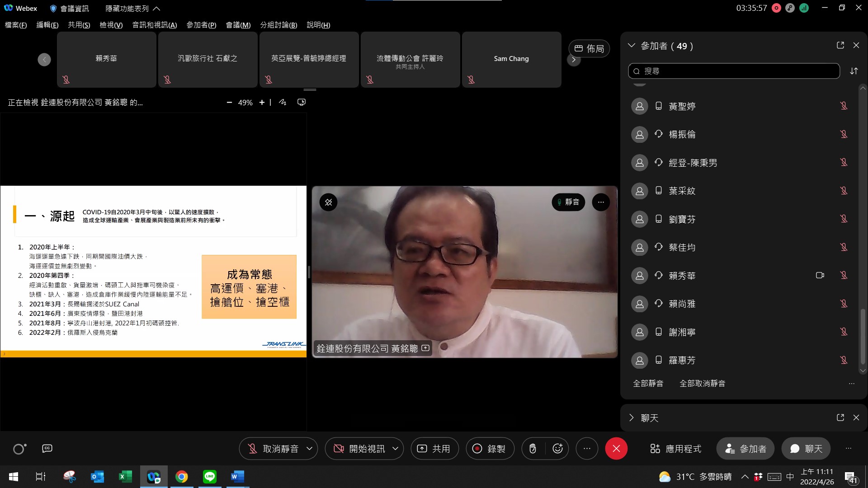This screenshot has height=488, width=868.
Task: Click the annotate icon beside zoom
Action: point(283,103)
